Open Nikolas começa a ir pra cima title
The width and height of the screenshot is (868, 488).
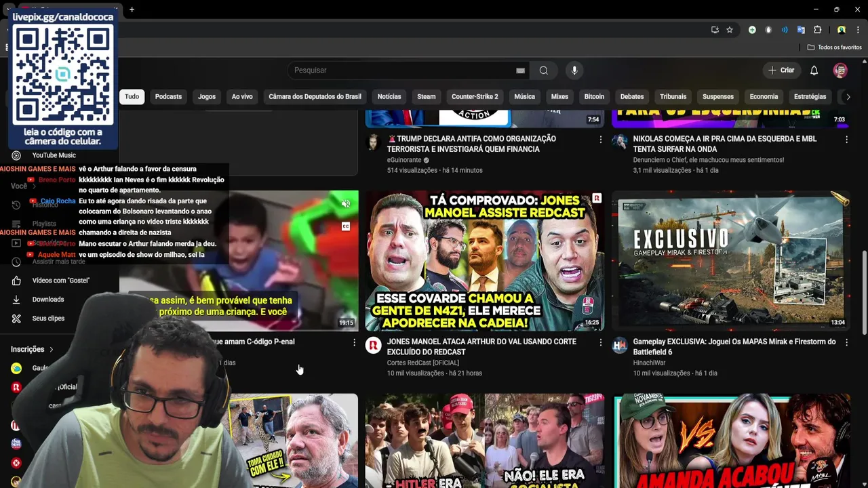click(724, 144)
